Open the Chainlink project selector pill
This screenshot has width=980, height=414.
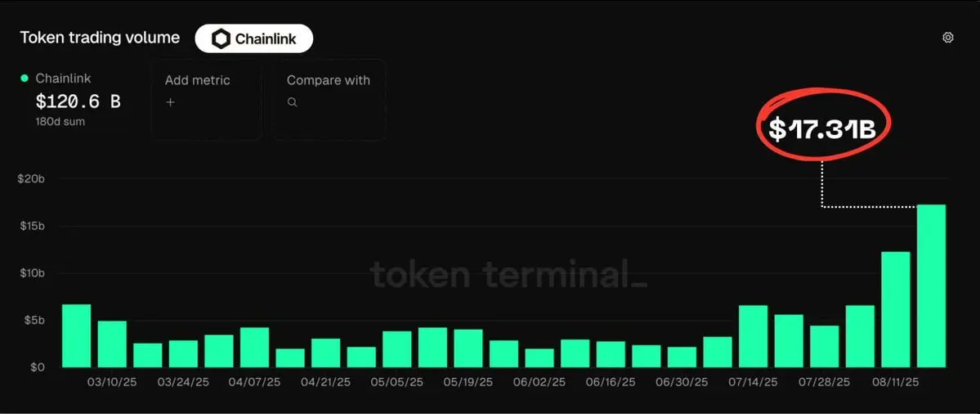click(x=253, y=38)
